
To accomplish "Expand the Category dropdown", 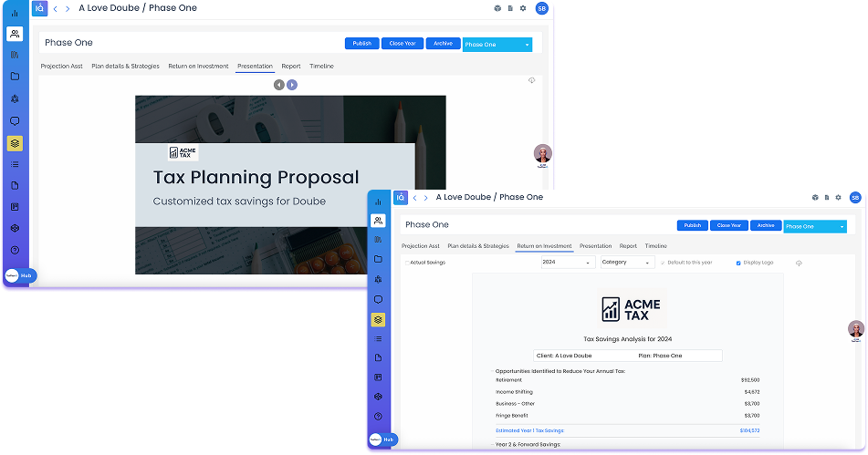I will point(627,263).
